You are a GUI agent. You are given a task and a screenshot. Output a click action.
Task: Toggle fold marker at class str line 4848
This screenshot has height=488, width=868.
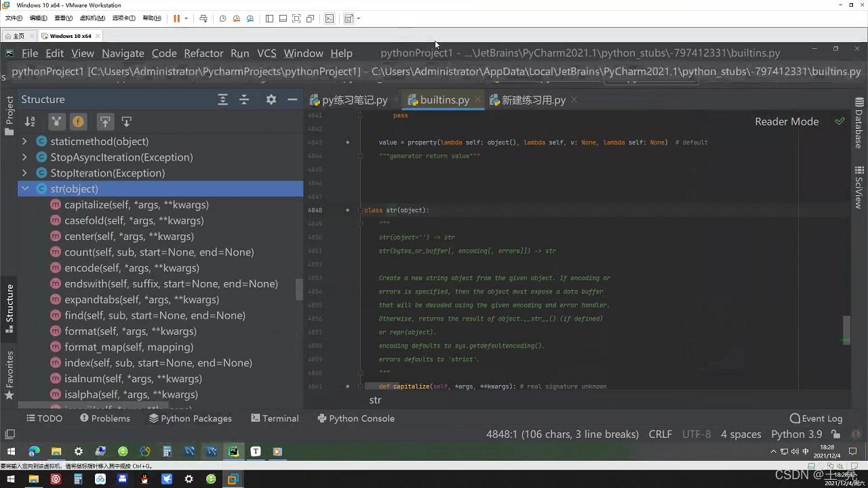coord(361,210)
